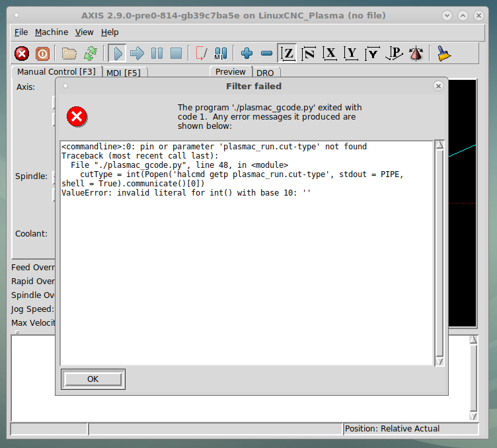Close the Filter failed dialog
The height and width of the screenshot is (448, 497).
438,86
